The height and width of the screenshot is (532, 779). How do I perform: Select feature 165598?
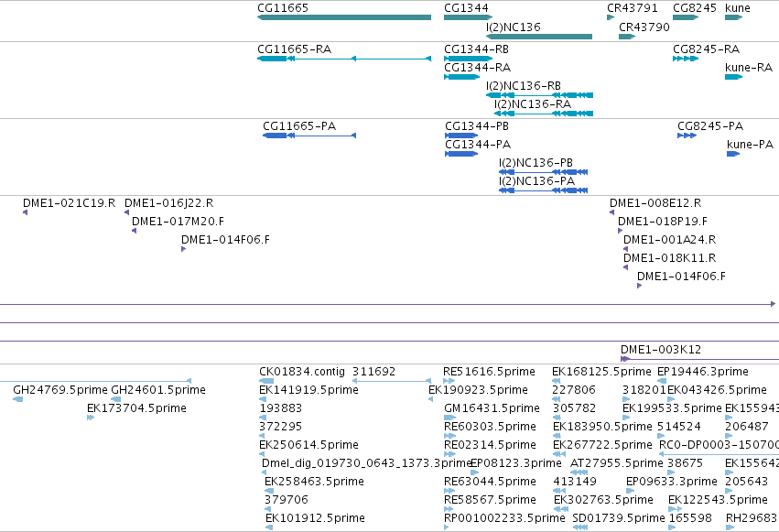(690, 518)
